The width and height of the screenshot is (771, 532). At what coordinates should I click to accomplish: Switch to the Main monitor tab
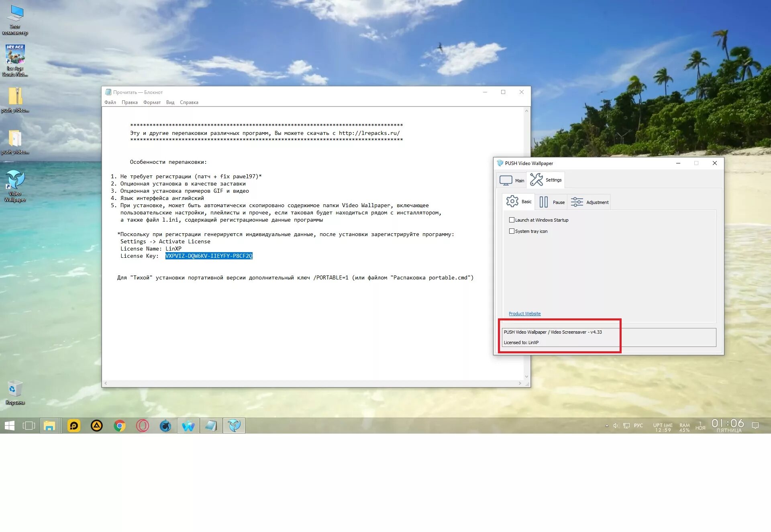(x=512, y=180)
